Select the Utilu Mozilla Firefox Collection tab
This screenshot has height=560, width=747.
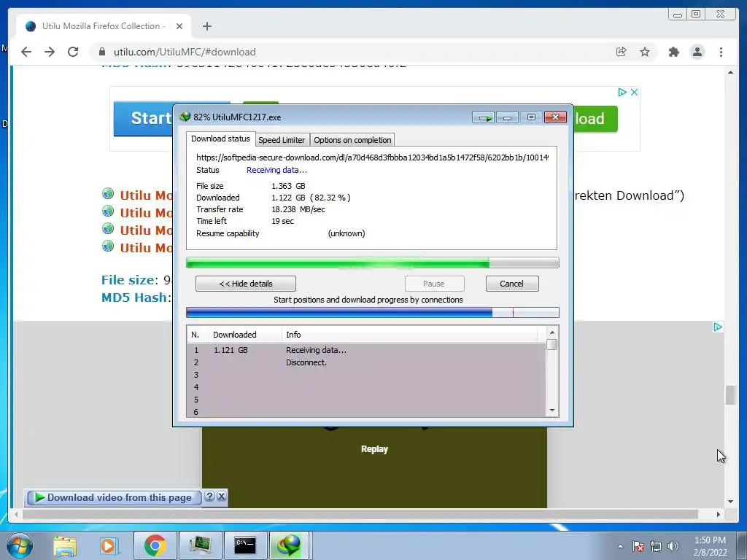[x=104, y=26]
